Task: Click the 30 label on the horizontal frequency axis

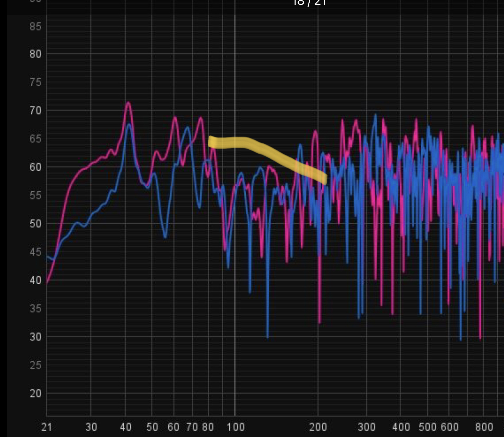Action: 91,427
